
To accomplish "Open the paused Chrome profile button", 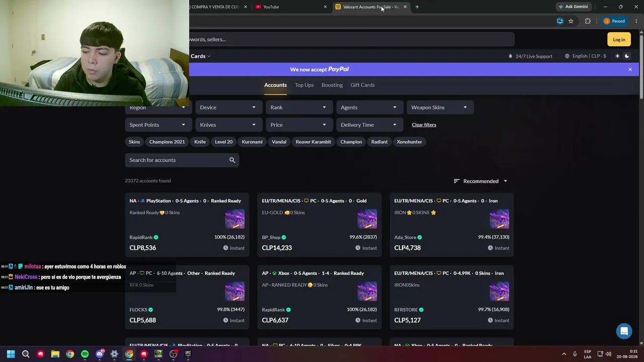I will (615, 21).
